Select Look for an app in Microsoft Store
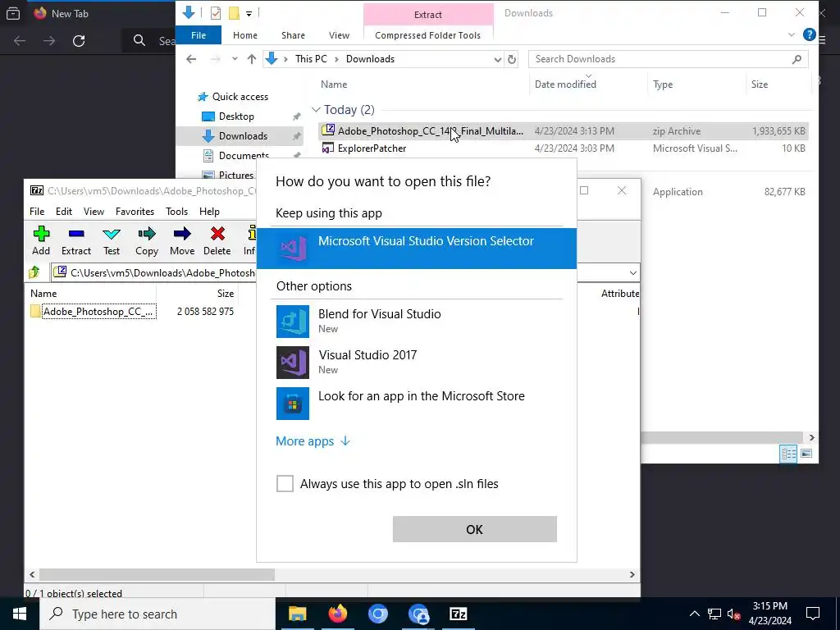 417,404
